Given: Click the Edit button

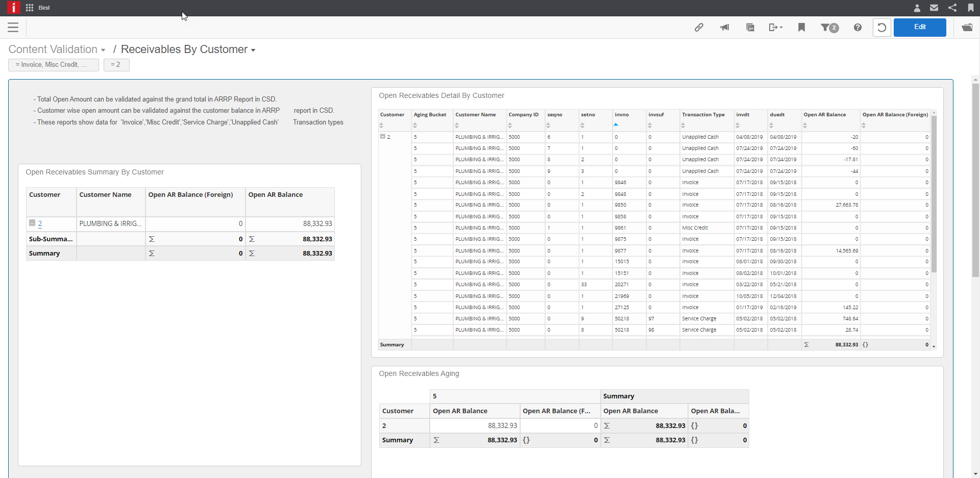Looking at the screenshot, I should pos(920,27).
